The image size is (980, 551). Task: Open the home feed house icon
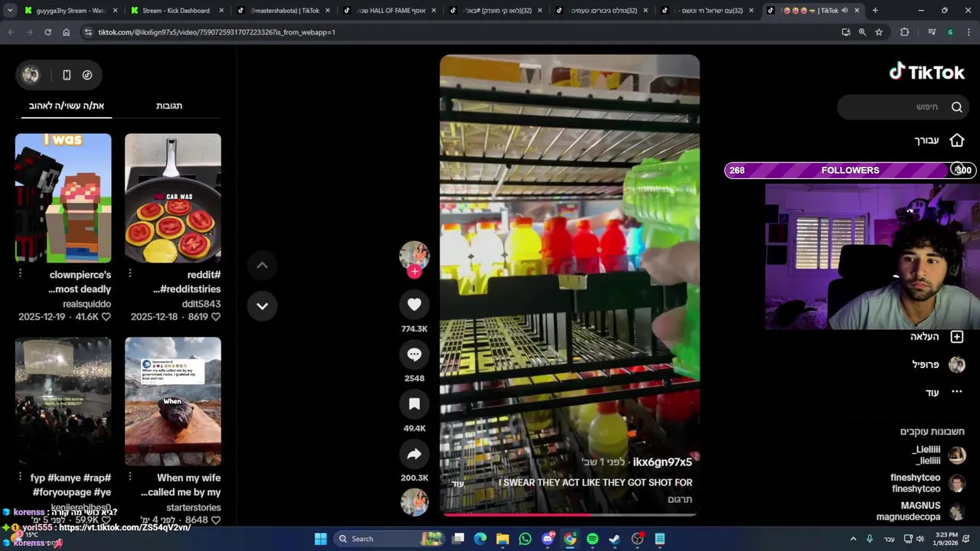pos(957,140)
